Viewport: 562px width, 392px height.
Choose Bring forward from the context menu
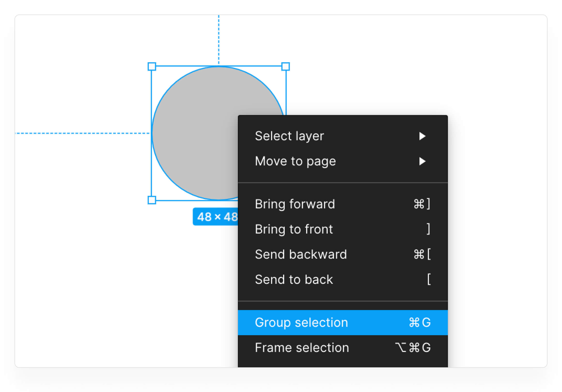[x=295, y=204]
